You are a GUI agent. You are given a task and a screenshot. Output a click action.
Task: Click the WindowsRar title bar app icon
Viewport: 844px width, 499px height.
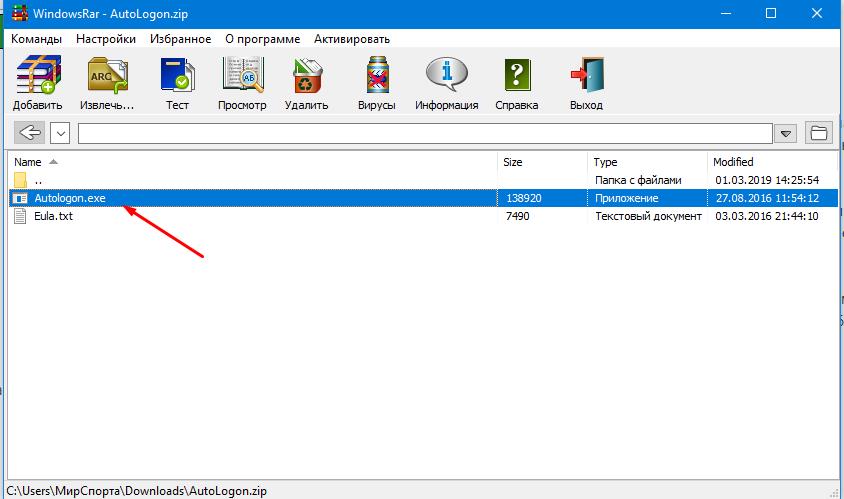point(19,13)
